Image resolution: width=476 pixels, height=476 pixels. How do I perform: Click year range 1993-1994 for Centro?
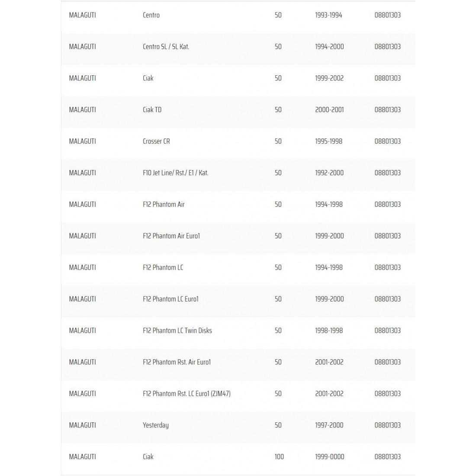(x=328, y=15)
